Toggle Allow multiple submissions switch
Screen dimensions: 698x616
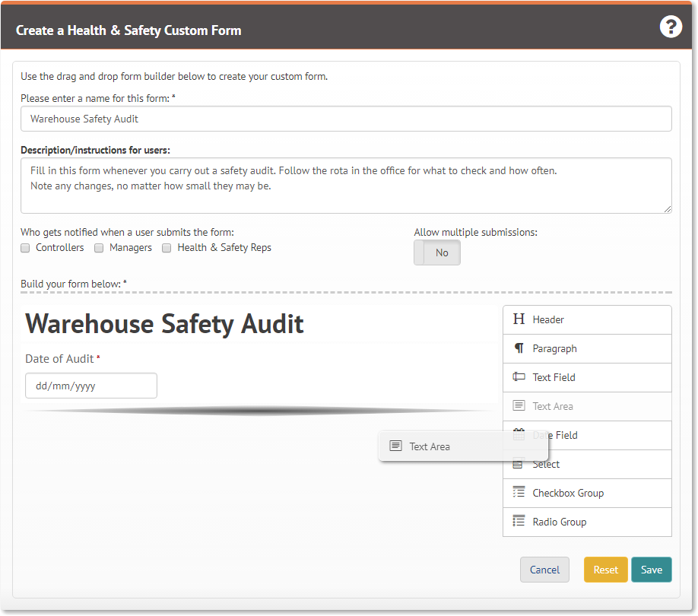[437, 252]
